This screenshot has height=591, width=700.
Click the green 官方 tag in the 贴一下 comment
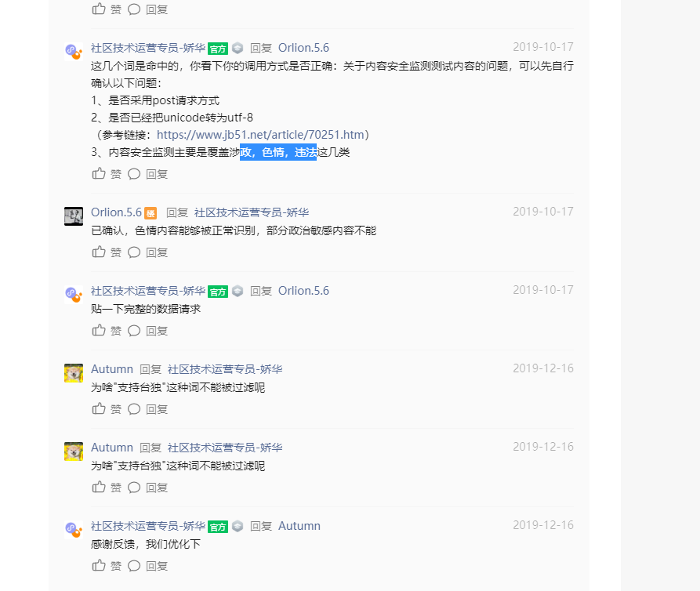point(218,292)
